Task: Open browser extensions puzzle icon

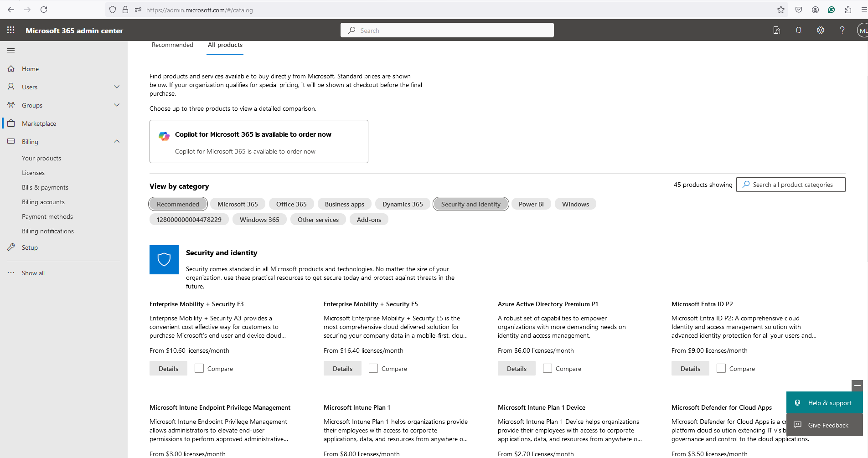Action: coord(848,10)
